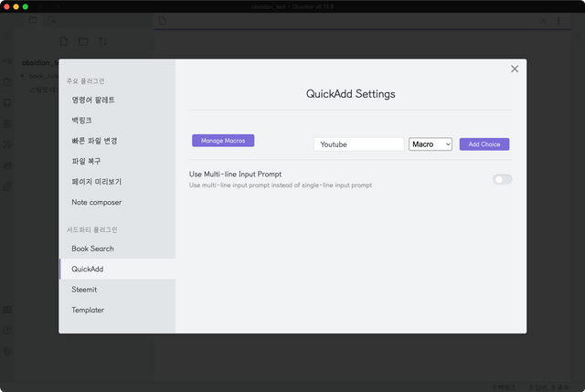Open Templater plugin settings
585x392 pixels.
[117, 310]
